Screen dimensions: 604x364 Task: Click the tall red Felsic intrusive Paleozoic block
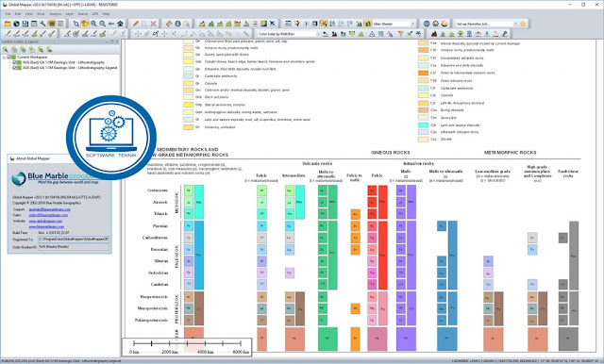382,255
